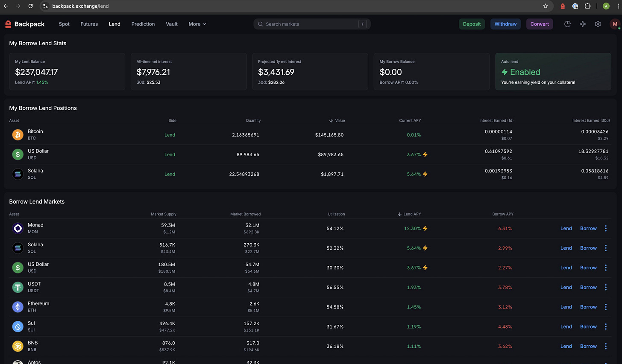Click the Deposit button
Viewport: 622px width, 364px height.
(x=472, y=24)
